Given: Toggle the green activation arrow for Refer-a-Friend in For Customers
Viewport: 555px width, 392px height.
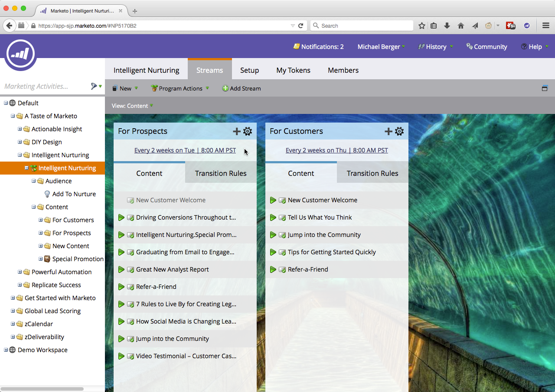Looking at the screenshot, I should pyautogui.click(x=273, y=269).
